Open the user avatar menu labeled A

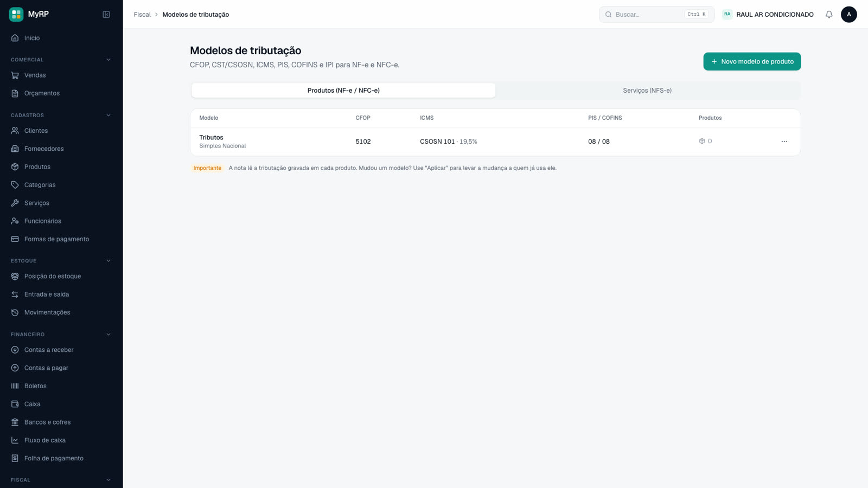(x=849, y=15)
